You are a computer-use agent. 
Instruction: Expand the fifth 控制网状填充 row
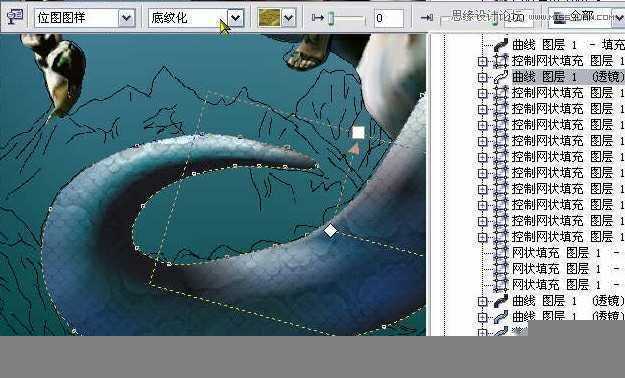(482, 141)
